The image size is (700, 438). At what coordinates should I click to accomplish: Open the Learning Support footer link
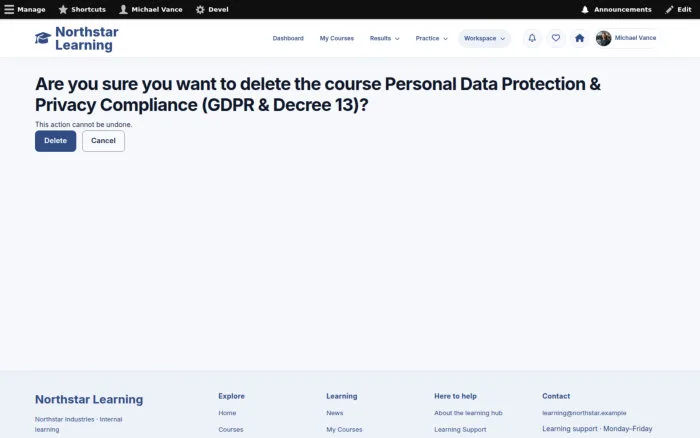click(460, 430)
